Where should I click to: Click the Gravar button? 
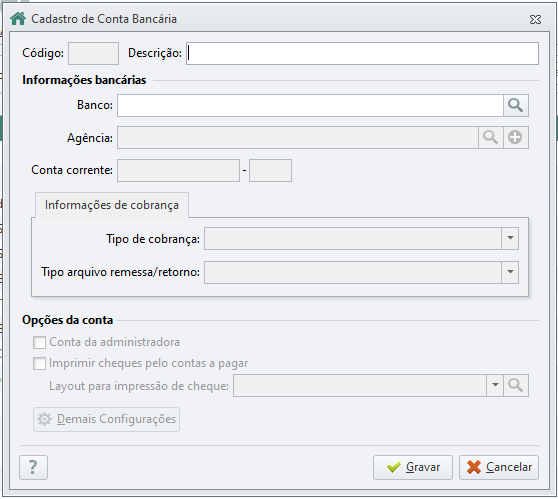point(413,467)
